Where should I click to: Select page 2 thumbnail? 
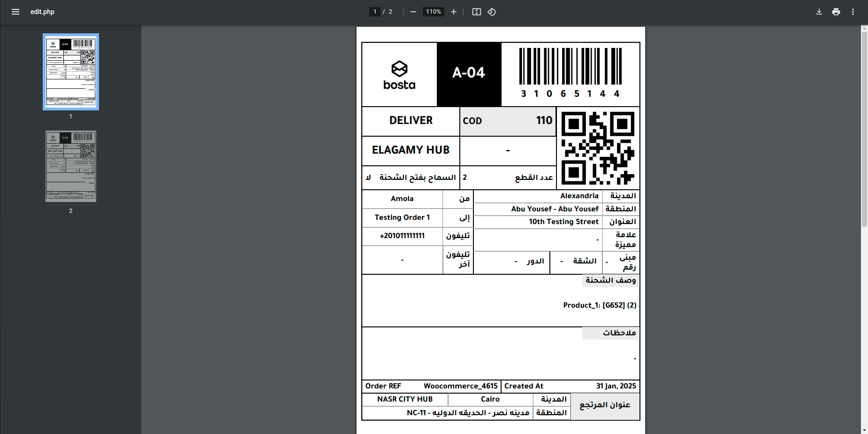pos(71,166)
